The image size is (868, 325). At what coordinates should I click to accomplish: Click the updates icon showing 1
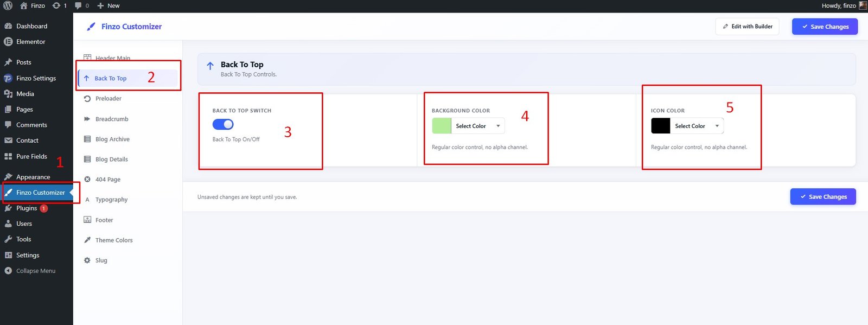56,6
